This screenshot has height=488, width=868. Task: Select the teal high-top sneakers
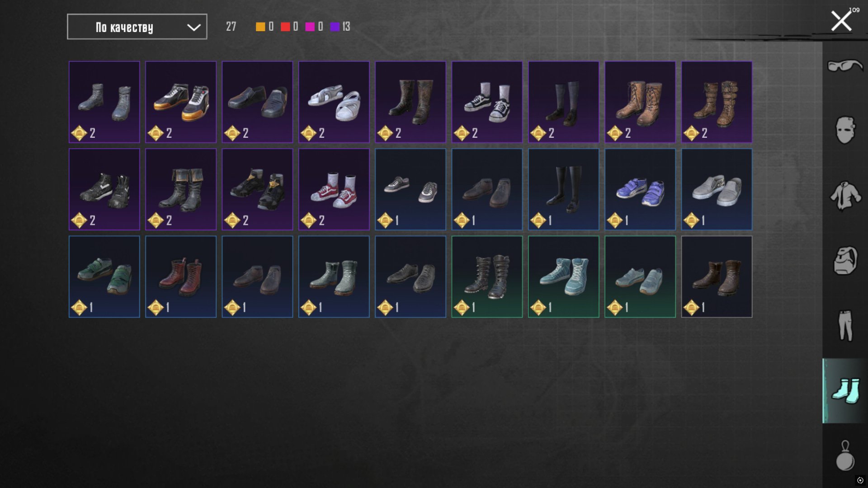[564, 277]
